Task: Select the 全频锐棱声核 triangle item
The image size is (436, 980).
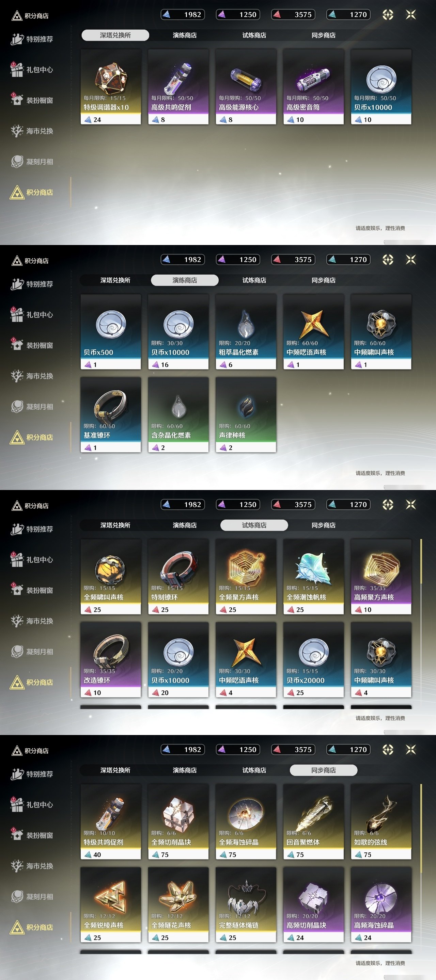Action: [x=111, y=905]
